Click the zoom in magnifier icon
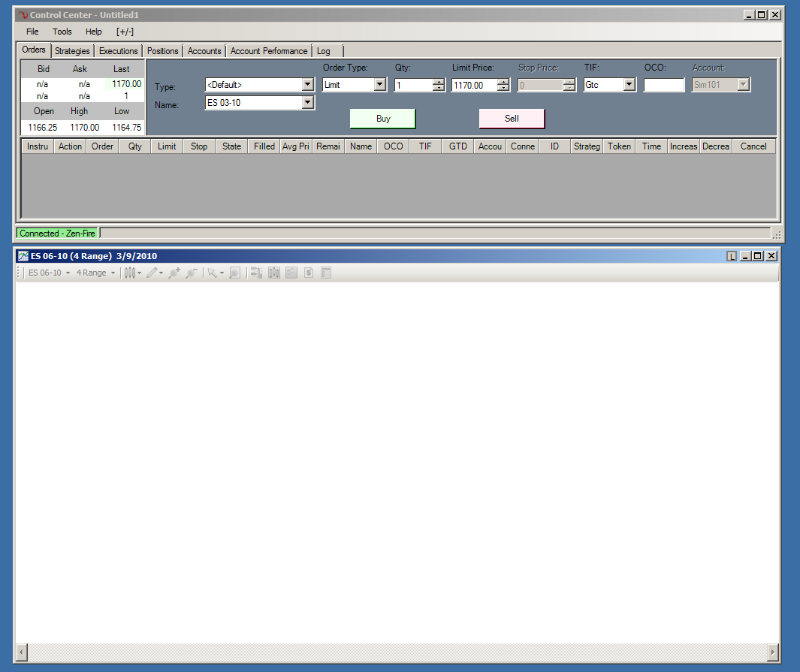This screenshot has width=800, height=672. click(x=174, y=273)
